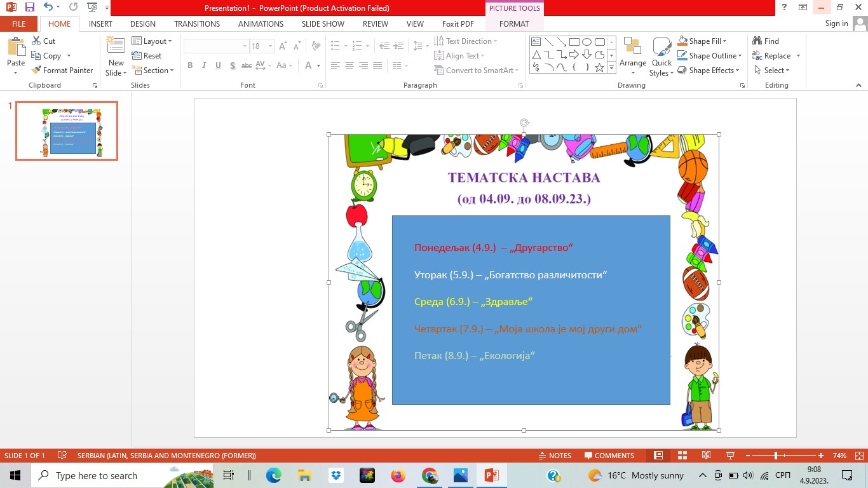Toggle Bold text formatting

[x=190, y=65]
